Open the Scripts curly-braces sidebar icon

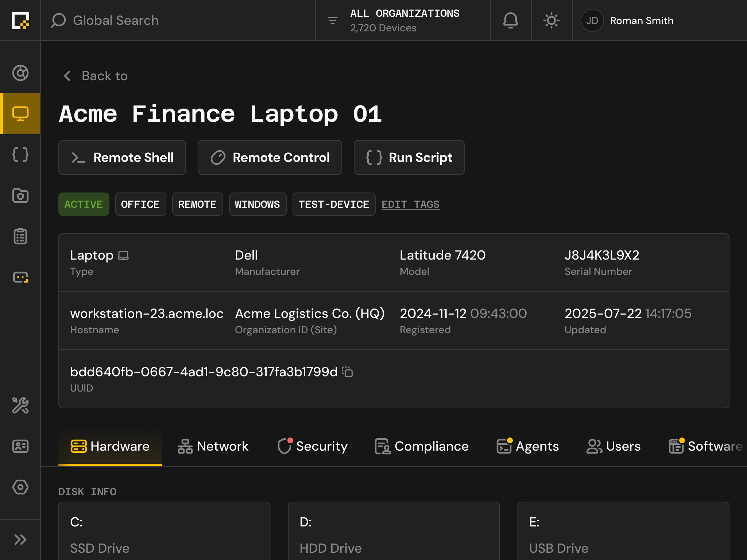(20, 155)
